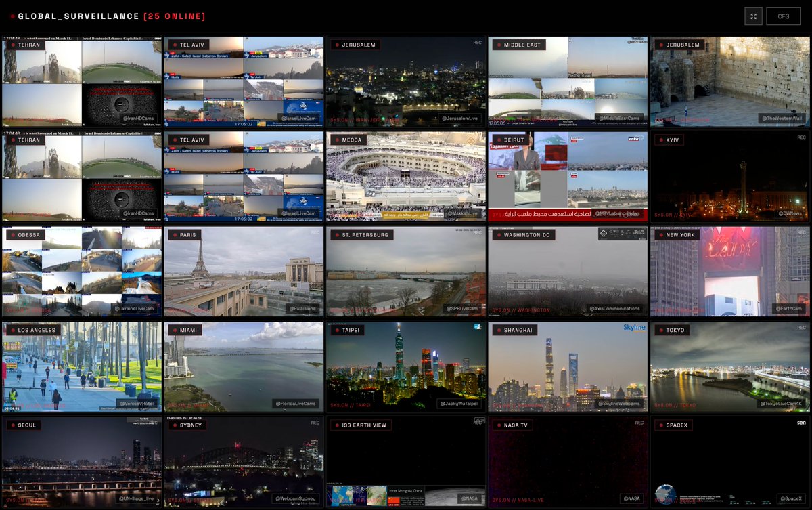Select the SHANGHAI feed label
Viewport: 812px width, 510px height.
[516, 330]
